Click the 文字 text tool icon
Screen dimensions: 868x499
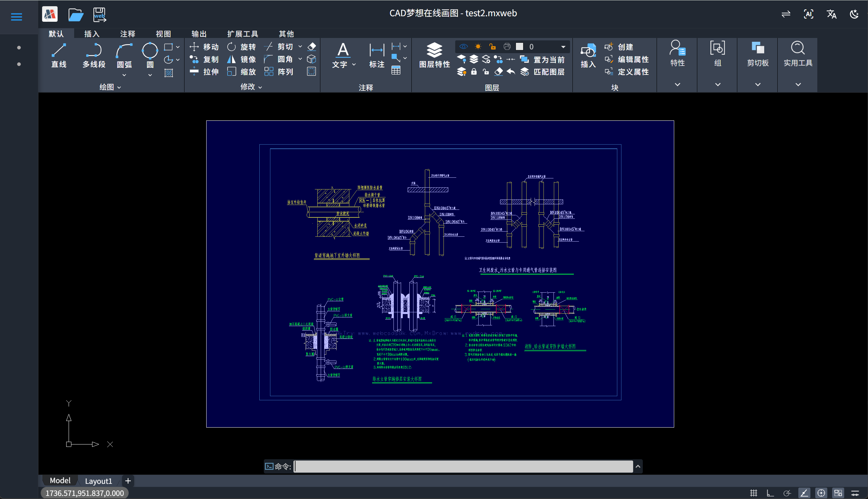(x=343, y=50)
